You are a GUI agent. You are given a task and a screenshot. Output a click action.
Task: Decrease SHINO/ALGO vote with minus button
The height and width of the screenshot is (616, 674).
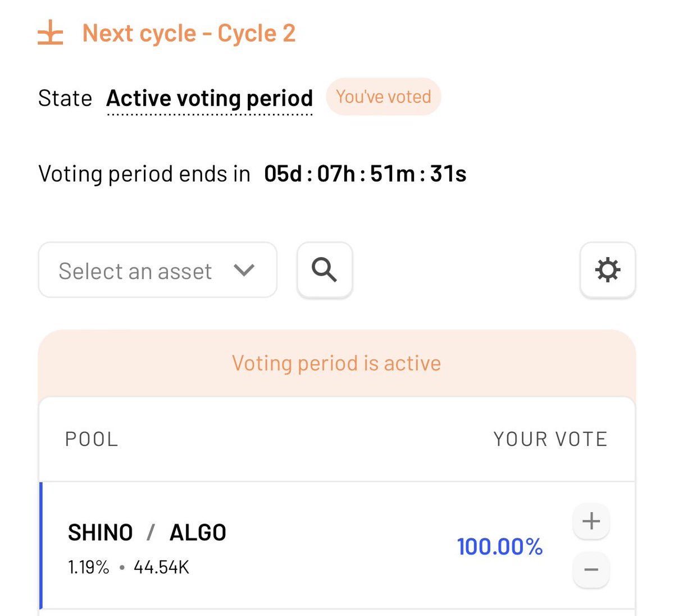point(591,570)
